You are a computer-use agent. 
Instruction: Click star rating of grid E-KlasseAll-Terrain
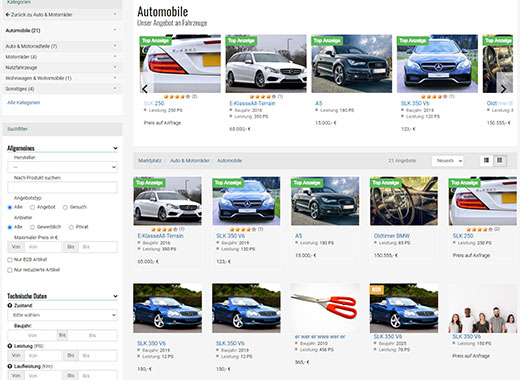(163, 229)
